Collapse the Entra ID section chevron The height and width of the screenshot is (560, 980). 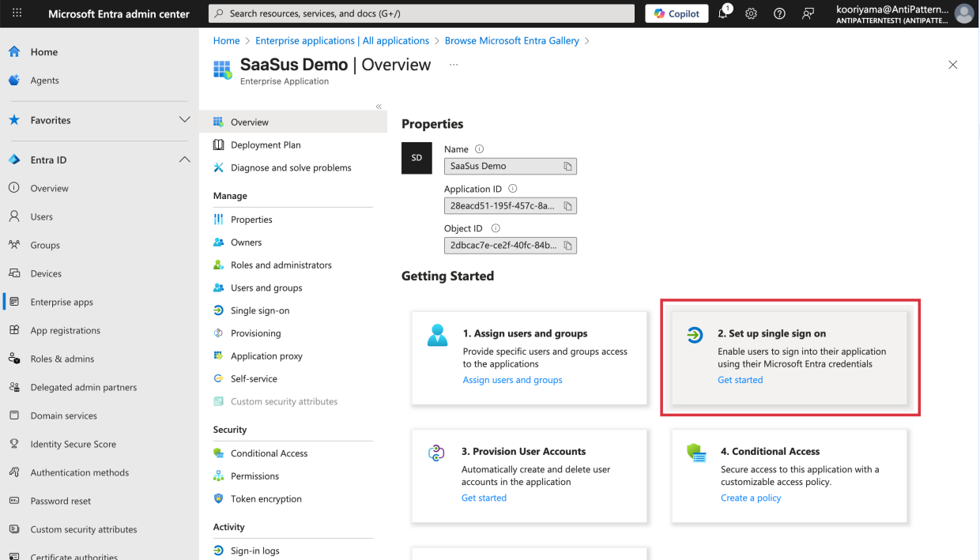coord(184,160)
